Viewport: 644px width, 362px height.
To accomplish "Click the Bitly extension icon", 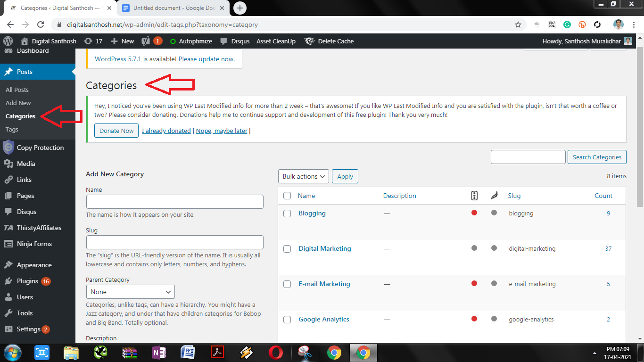I will click(583, 25).
